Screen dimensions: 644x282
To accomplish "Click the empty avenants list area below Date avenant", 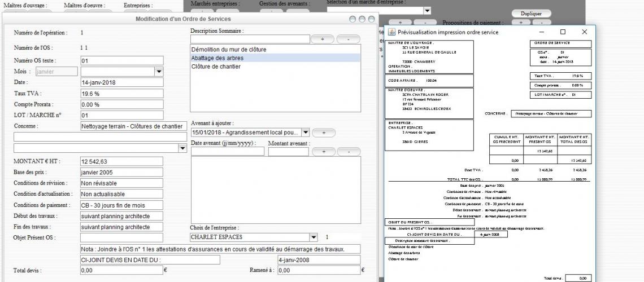I will [x=276, y=190].
